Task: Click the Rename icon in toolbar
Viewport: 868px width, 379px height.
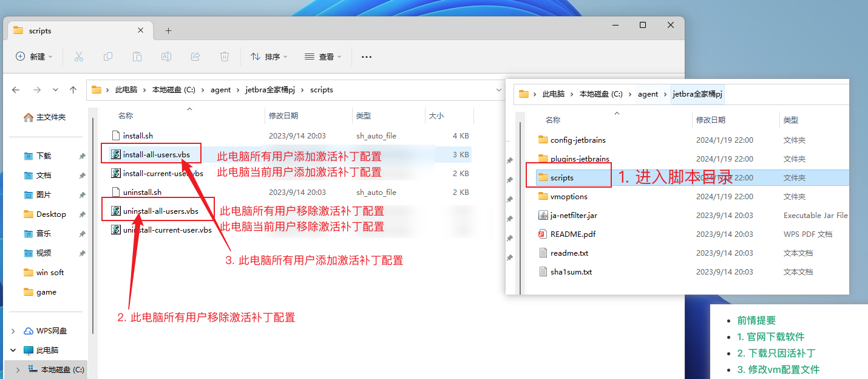Action: (166, 56)
